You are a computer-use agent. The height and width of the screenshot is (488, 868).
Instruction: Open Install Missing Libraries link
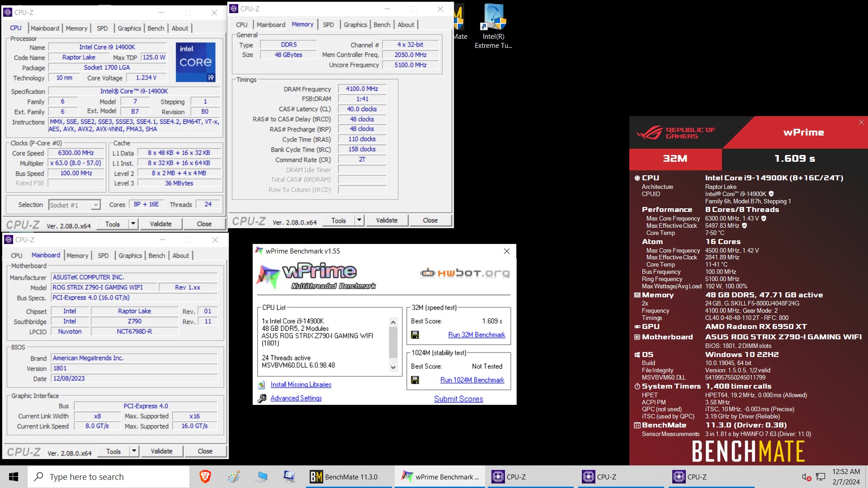pyautogui.click(x=301, y=385)
